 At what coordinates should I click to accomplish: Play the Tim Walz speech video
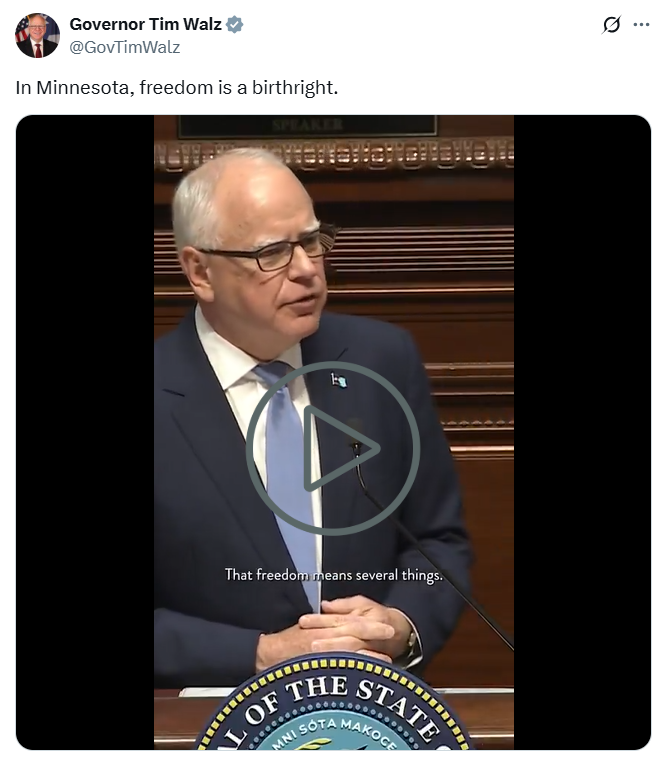point(333,448)
